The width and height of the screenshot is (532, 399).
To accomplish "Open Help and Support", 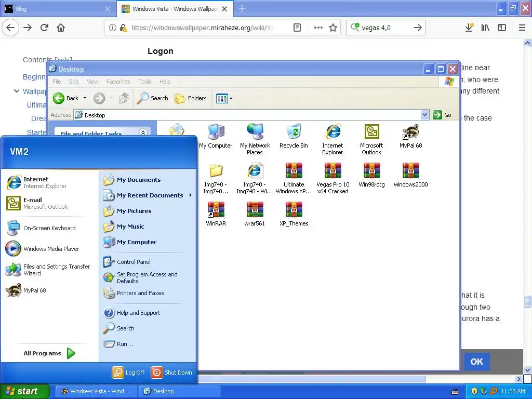I will coord(148,313).
